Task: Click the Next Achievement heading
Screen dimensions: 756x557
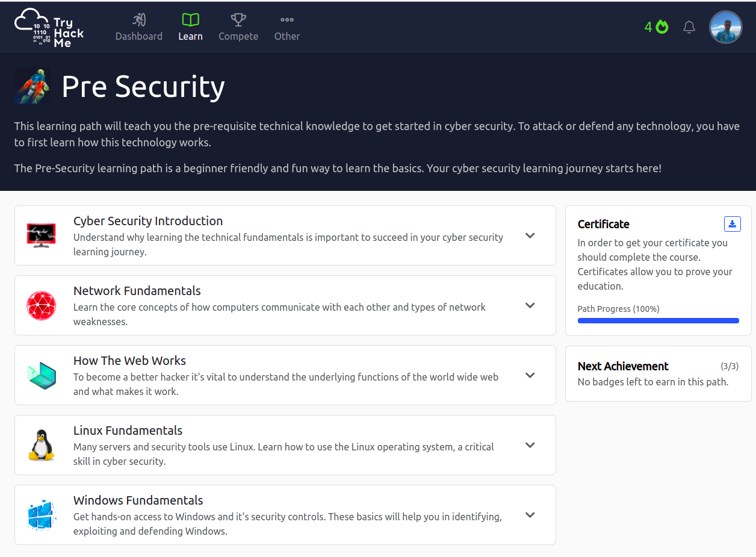Action: pyautogui.click(x=623, y=366)
